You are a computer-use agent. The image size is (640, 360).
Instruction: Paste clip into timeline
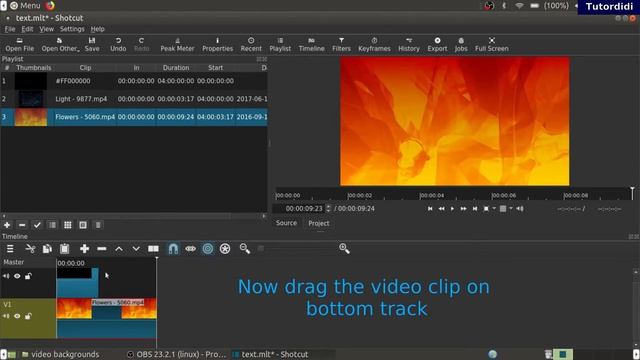click(64, 249)
